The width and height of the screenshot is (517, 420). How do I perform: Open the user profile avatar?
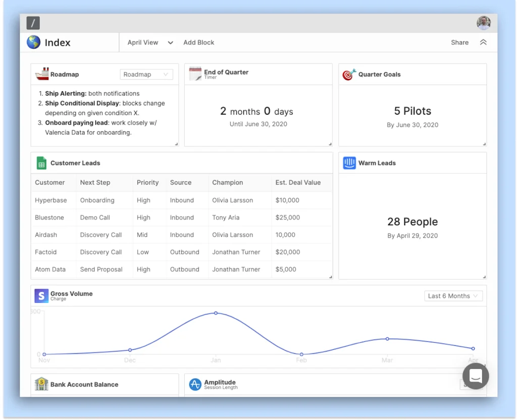pos(483,23)
